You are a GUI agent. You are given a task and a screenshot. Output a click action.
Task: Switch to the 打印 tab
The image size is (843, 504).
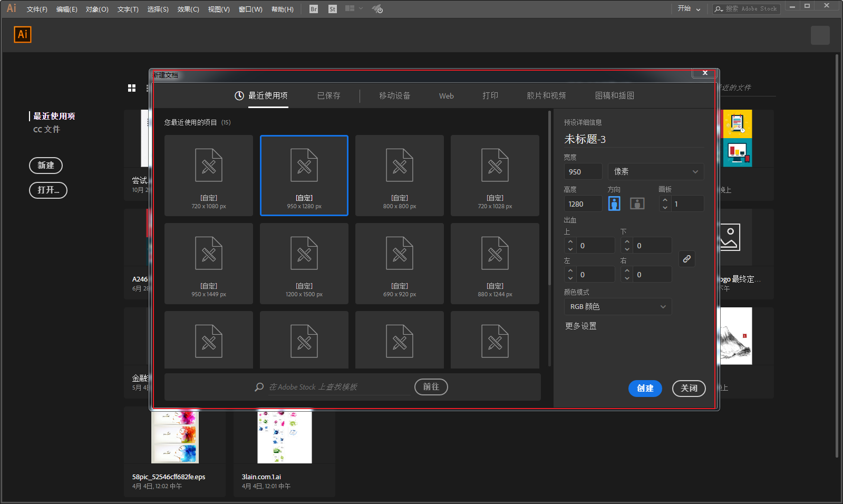[x=490, y=96]
